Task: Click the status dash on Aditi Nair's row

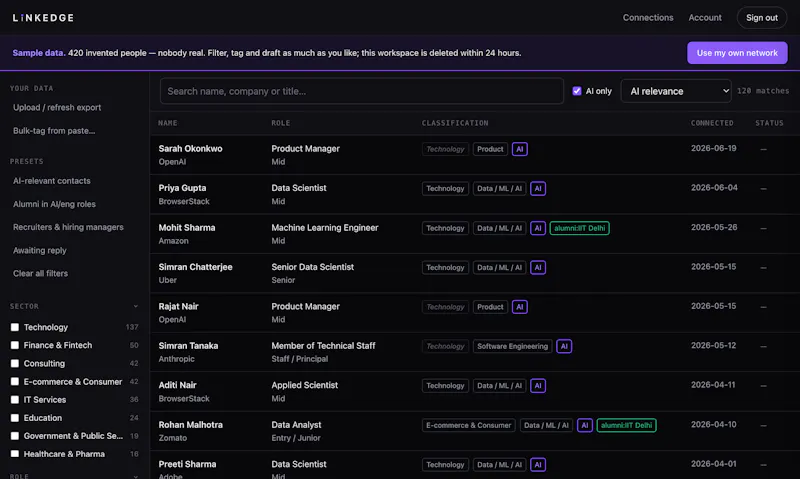Action: tap(763, 386)
